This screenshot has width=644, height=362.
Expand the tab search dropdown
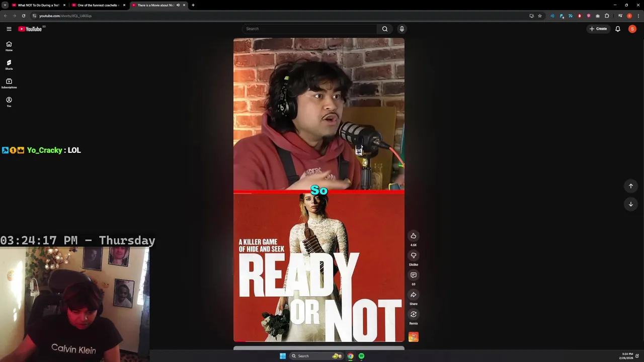click(5, 5)
